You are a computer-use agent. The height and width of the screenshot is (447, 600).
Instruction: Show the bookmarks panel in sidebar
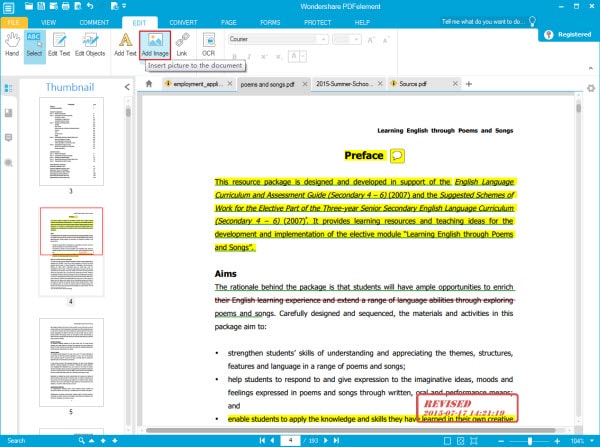click(x=8, y=113)
